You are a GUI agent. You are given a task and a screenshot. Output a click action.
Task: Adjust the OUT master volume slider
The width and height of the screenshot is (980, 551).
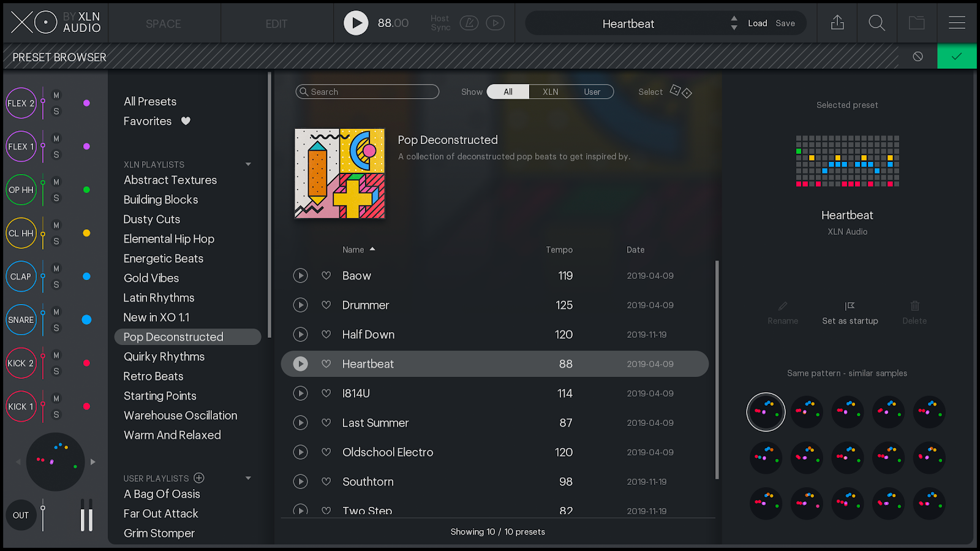[43, 507]
